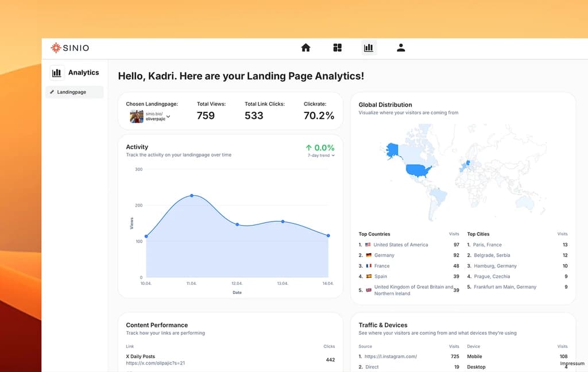
Task: Click the oliverpajic avatar thumbnail
Action: click(137, 117)
